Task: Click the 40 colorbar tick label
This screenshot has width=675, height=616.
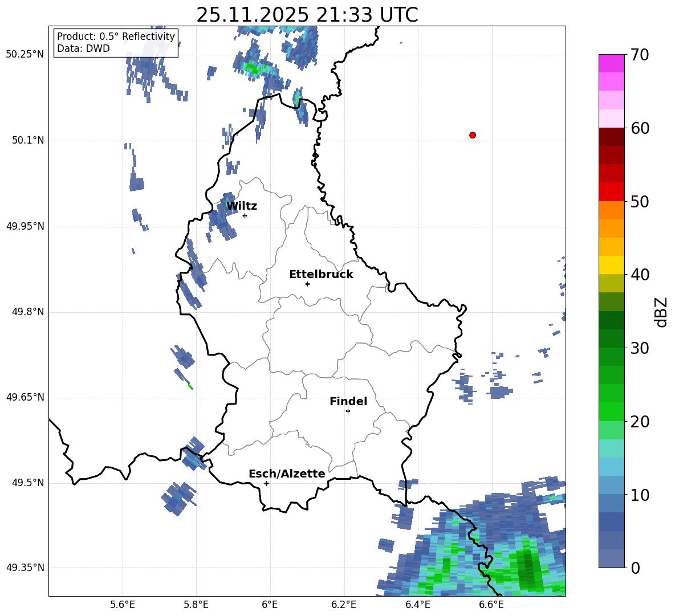Action: coord(640,275)
